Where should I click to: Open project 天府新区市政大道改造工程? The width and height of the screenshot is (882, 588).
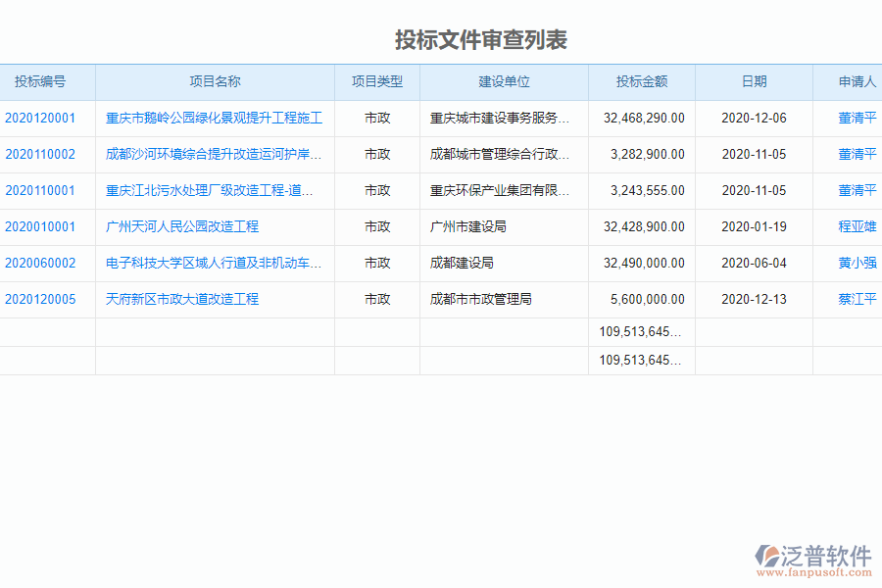click(x=182, y=299)
